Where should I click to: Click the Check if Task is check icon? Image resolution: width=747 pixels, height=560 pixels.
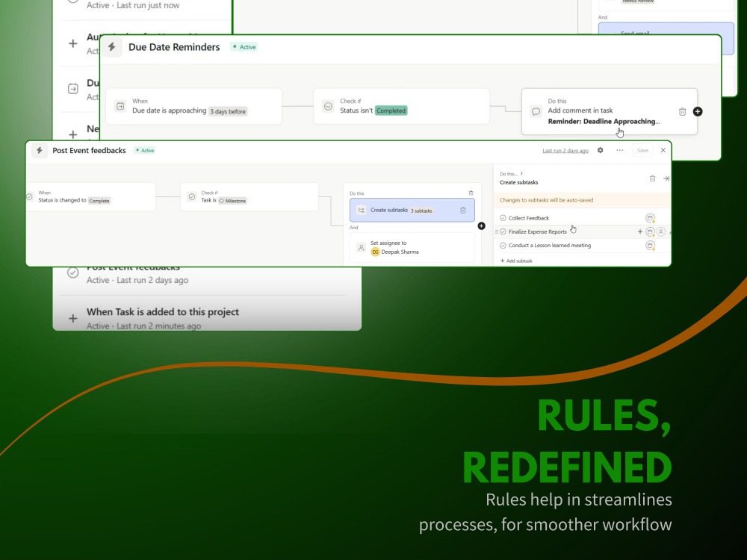(192, 196)
